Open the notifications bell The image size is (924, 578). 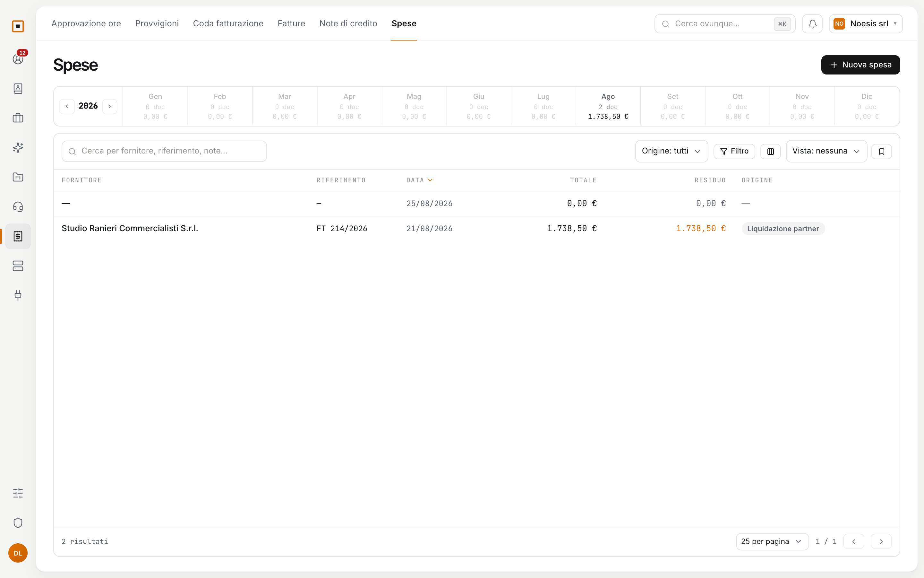tap(812, 24)
